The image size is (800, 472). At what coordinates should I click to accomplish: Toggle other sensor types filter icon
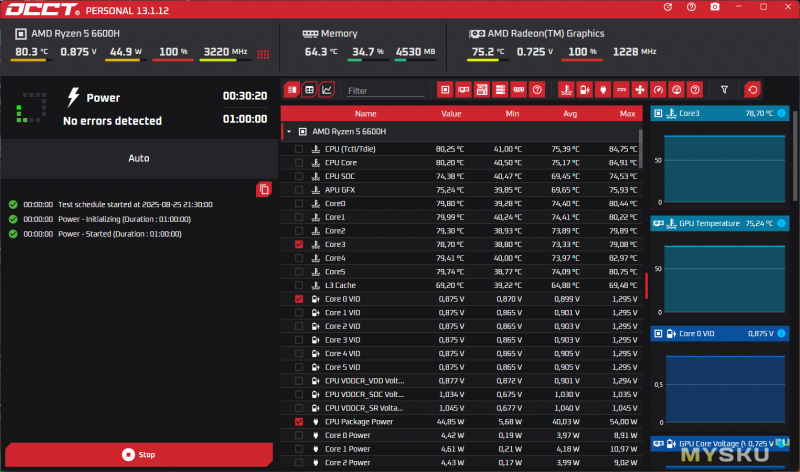click(x=695, y=90)
